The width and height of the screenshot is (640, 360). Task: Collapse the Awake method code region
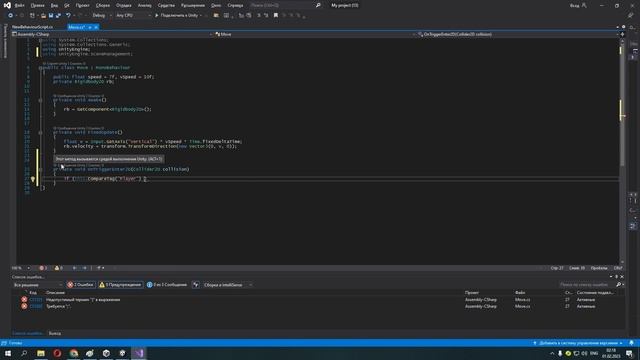pyautogui.click(x=40, y=100)
